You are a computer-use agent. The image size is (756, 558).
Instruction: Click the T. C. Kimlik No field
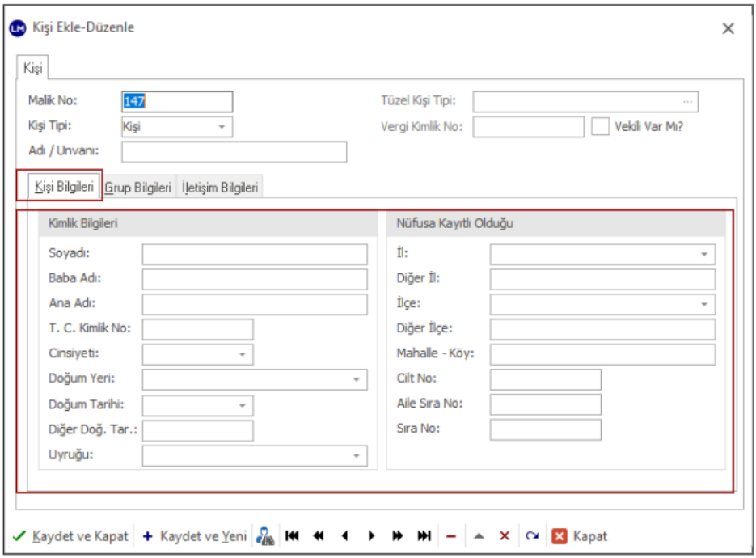coord(197,329)
